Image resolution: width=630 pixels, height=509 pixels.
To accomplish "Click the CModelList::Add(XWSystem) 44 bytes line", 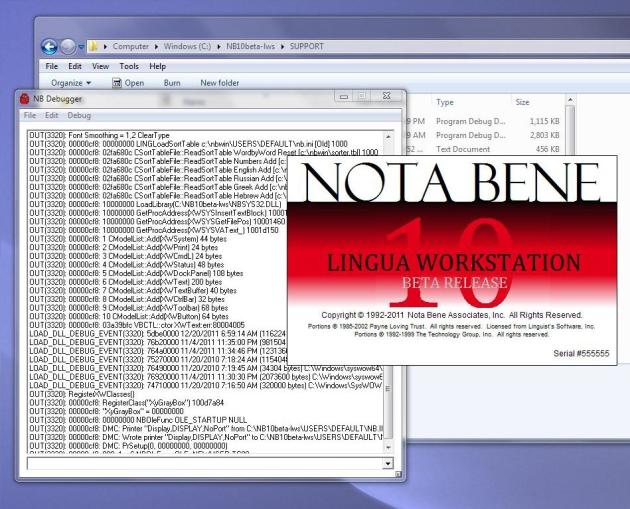I will (x=128, y=239).
